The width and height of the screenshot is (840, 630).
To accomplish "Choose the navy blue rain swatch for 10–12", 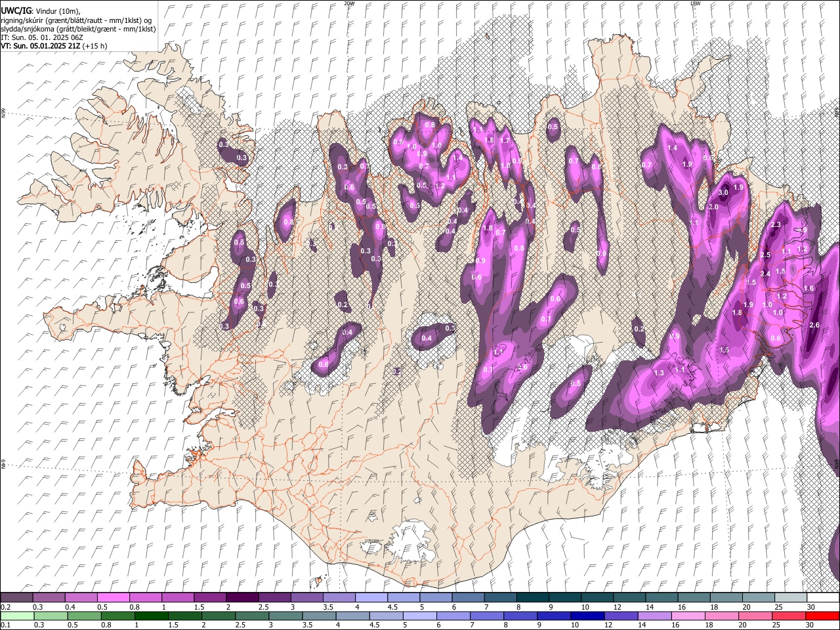I will point(587,616).
